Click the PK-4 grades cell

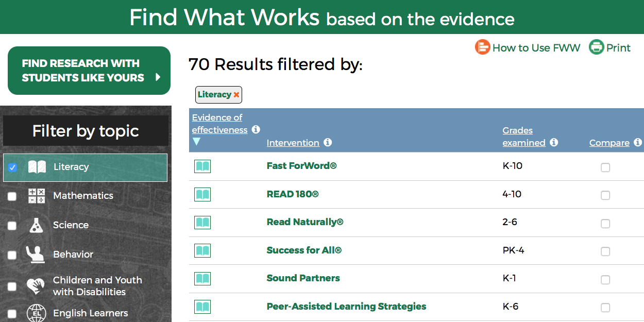tap(513, 250)
